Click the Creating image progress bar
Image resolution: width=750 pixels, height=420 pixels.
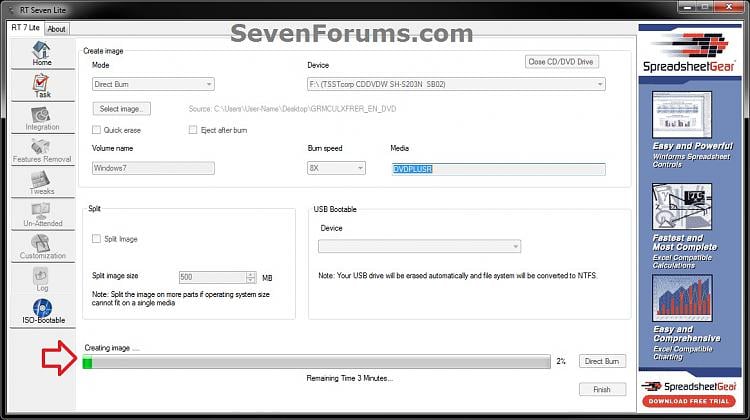(x=316, y=362)
